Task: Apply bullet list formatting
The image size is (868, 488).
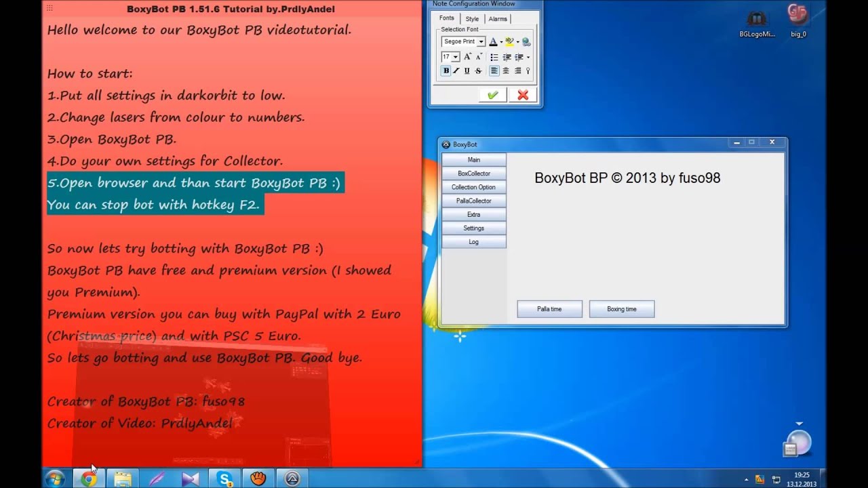Action: tap(494, 57)
